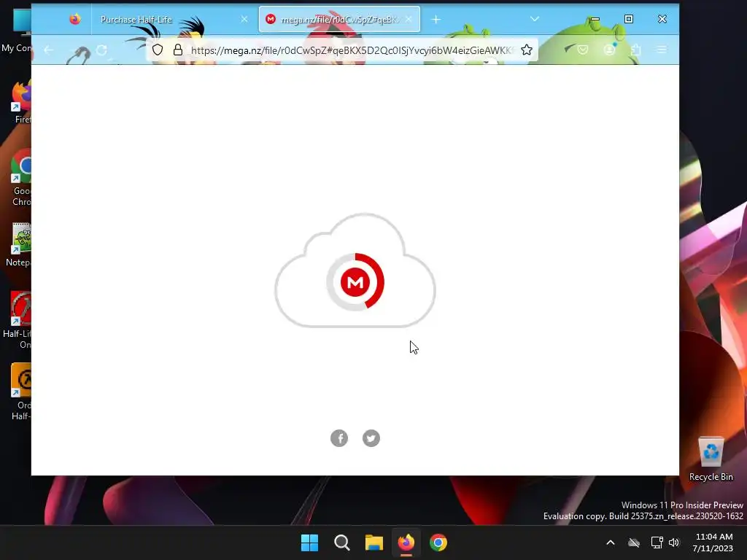Open the volume speaker tray icon
This screenshot has width=747, height=560.
(x=673, y=542)
